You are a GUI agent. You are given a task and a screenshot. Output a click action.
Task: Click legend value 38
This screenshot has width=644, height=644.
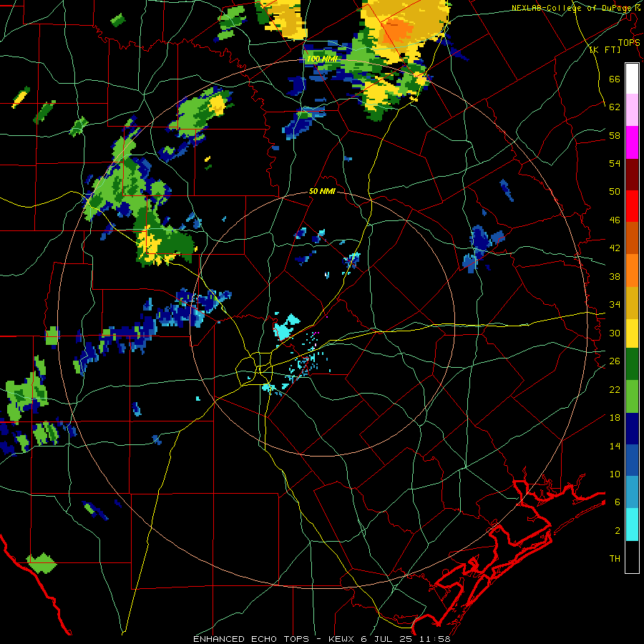(615, 276)
